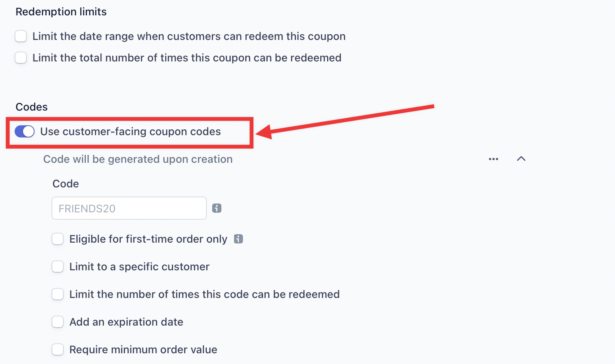Enable limit date range for redemption checkbox
615x364 pixels.
21,36
